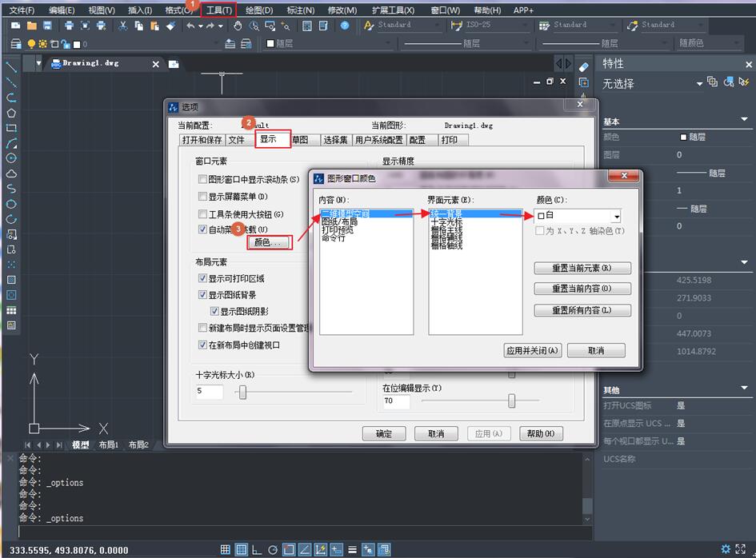756x558 pixels.
Task: Switch to the 打开和保存 tab
Action: 201,139
